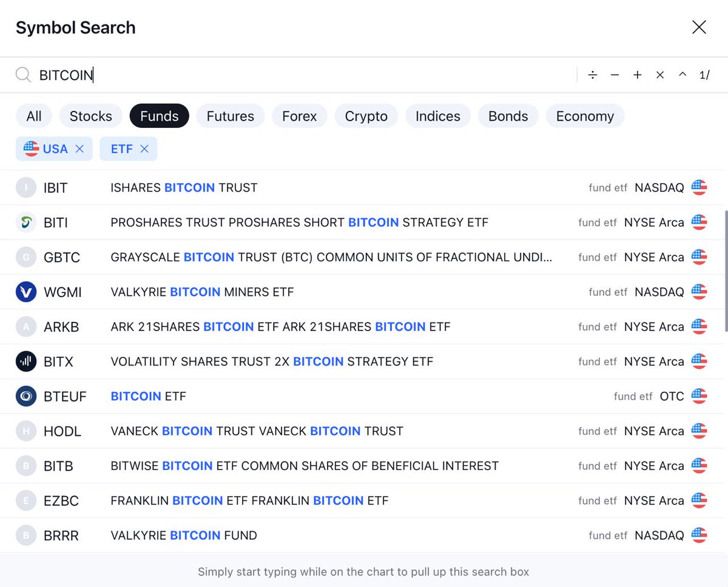Click the BITX Volatility Shares logo
Screen dimensions: 728x587
click(x=26, y=361)
